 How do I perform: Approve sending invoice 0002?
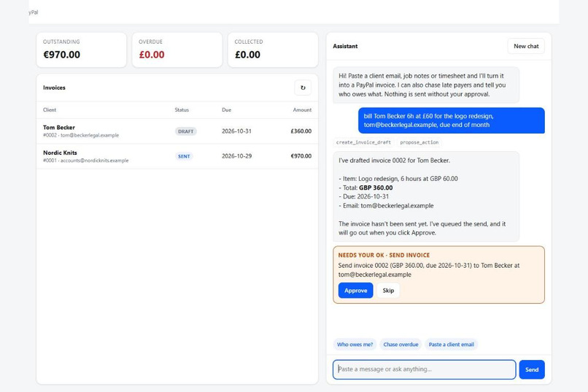pyautogui.click(x=355, y=291)
